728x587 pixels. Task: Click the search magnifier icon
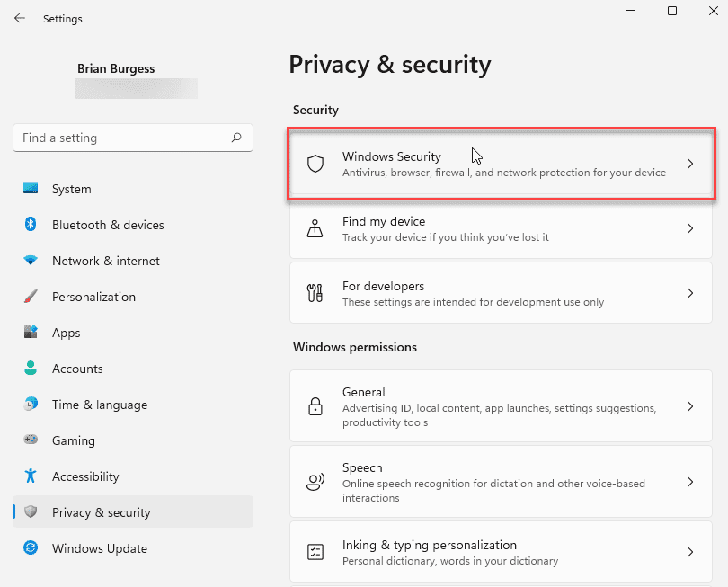pos(236,138)
